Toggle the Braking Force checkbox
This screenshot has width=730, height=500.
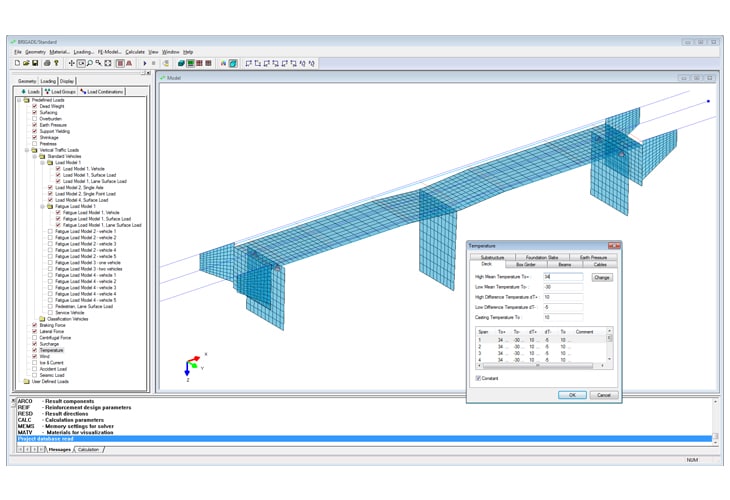coord(34,325)
